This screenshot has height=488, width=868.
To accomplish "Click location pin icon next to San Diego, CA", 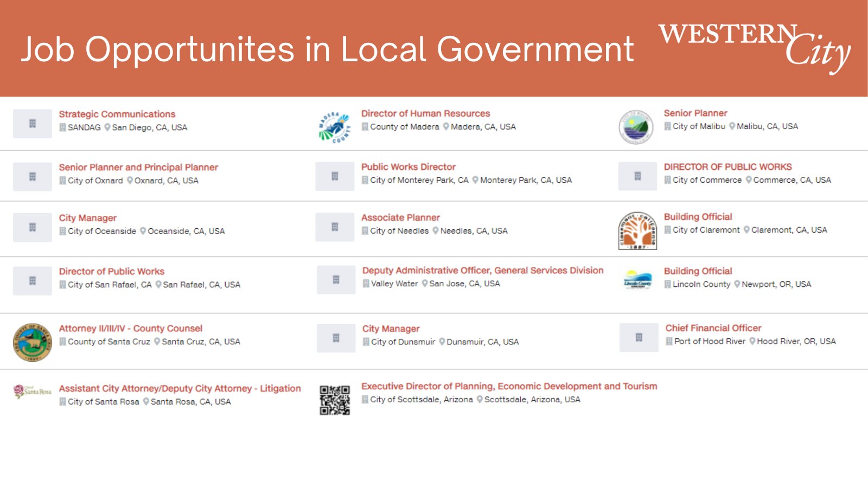I will 107,127.
